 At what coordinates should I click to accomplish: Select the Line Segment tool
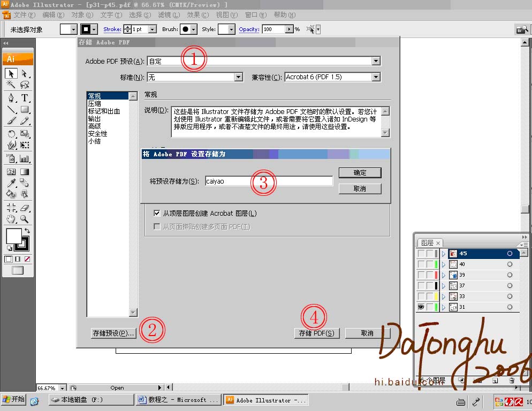coord(11,109)
